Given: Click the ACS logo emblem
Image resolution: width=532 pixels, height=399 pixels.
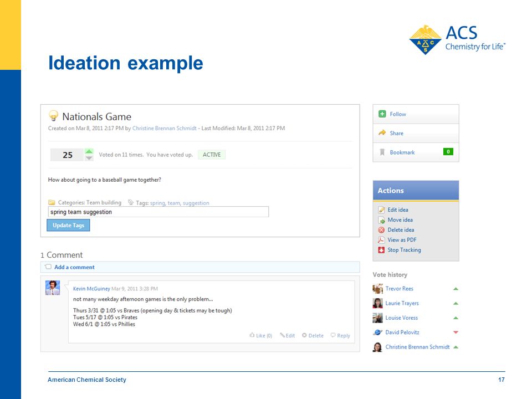Looking at the screenshot, I should [x=426, y=40].
